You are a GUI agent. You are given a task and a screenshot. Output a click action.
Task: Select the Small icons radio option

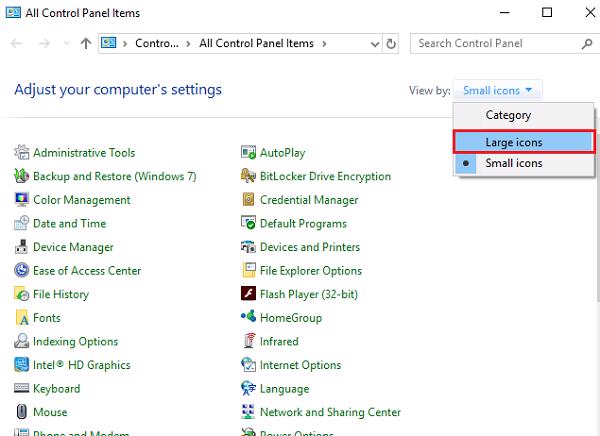(x=513, y=163)
